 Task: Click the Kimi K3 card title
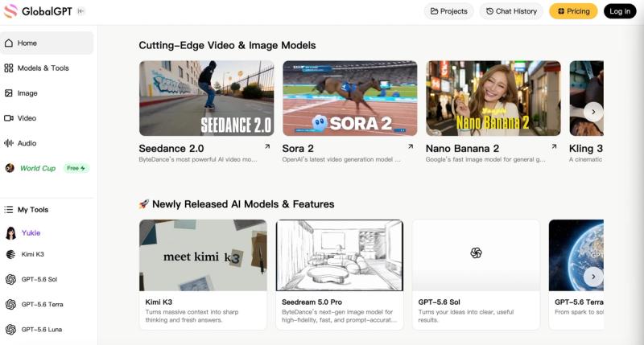click(x=159, y=302)
